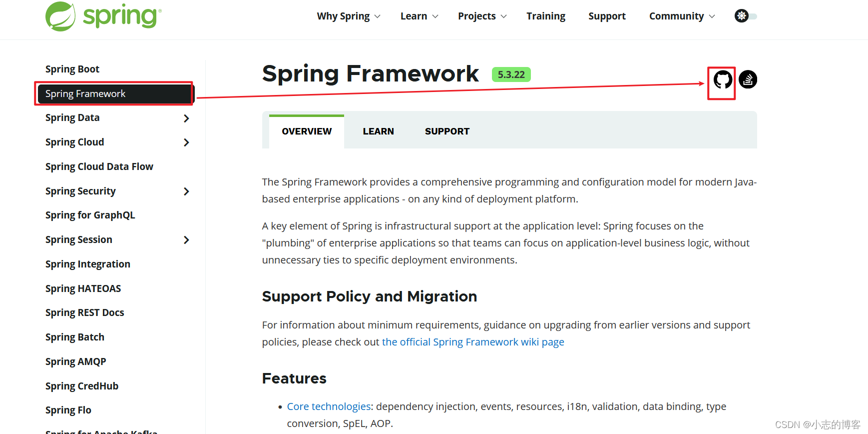The image size is (868, 434).
Task: Toggle the dark mode theme switch
Action: pos(746,16)
